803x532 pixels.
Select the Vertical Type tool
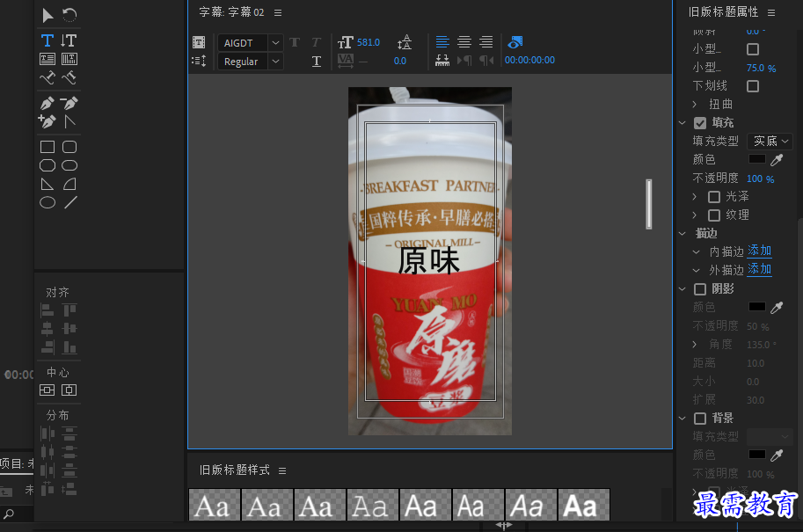tap(69, 40)
